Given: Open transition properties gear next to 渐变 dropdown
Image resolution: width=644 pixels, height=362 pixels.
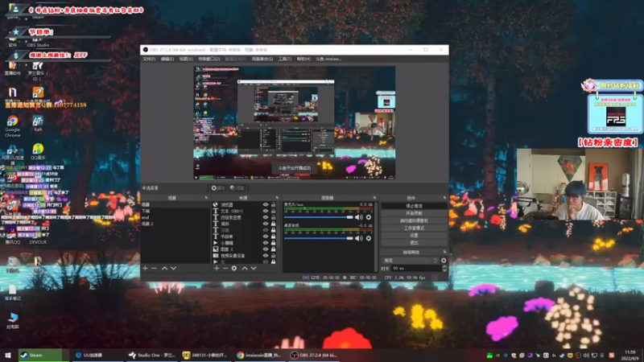Looking at the screenshot, I should 444,260.
